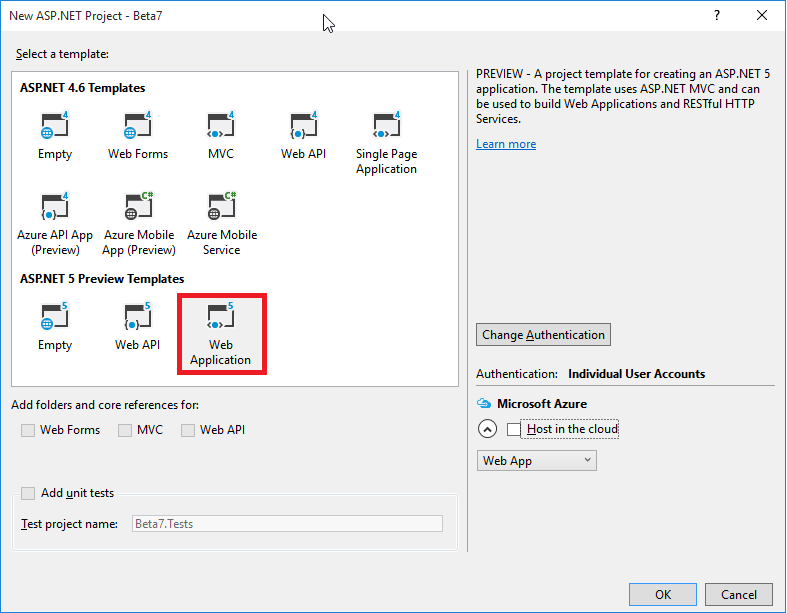Viewport: 787px width, 613px height.
Task: Click the Microsoft Azure cloud icon
Action: tap(484, 403)
